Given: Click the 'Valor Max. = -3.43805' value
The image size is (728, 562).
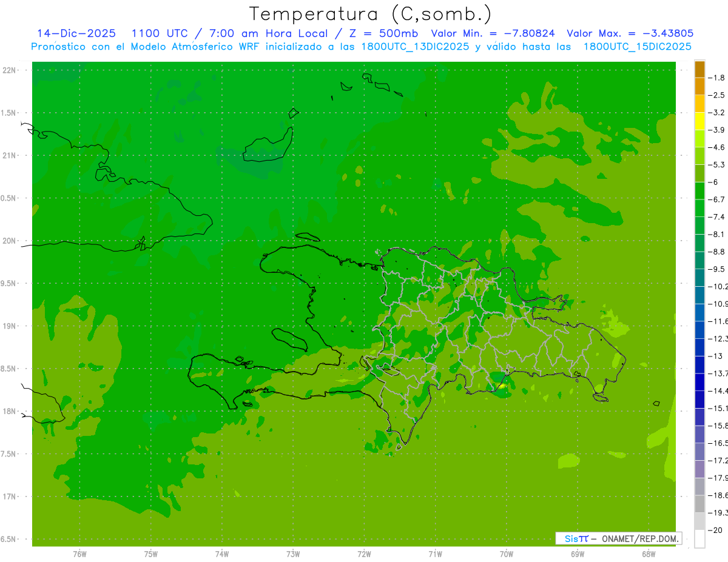Looking at the screenshot, I should 630,33.
